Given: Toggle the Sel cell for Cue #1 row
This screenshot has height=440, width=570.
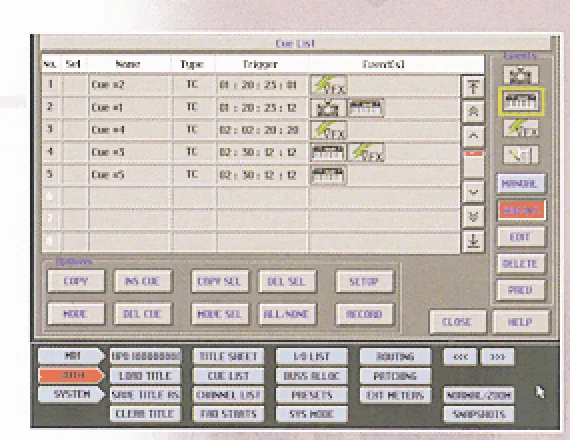Looking at the screenshot, I should 75,108.
